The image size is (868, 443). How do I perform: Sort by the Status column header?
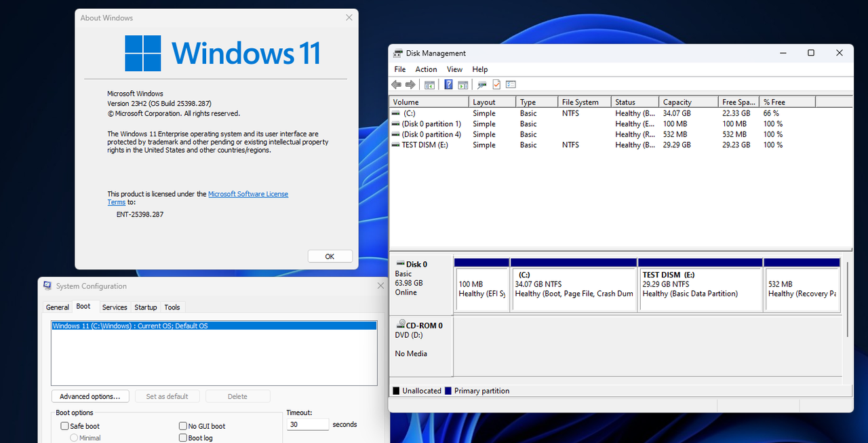coord(635,102)
